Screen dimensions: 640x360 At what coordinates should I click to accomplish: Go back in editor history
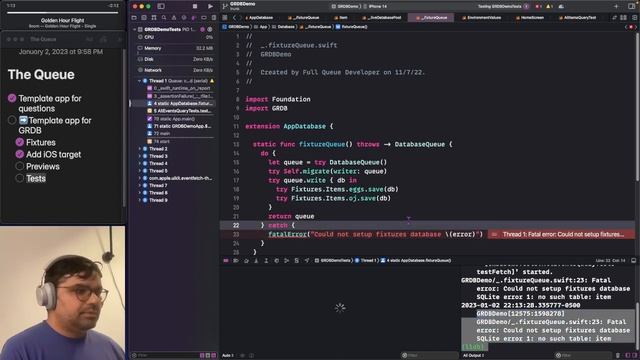(x=234, y=18)
